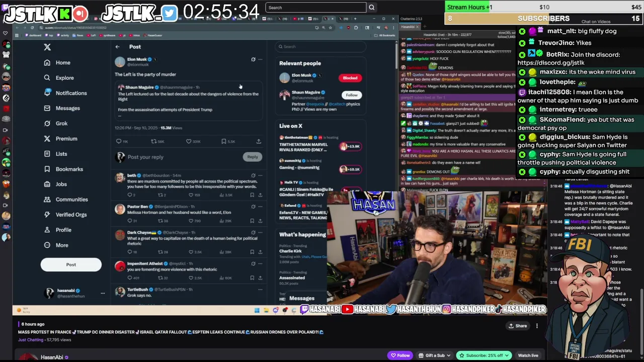This screenshot has width=644, height=362.
Task: Open Lists in the X sidebar
Action: 55,154
